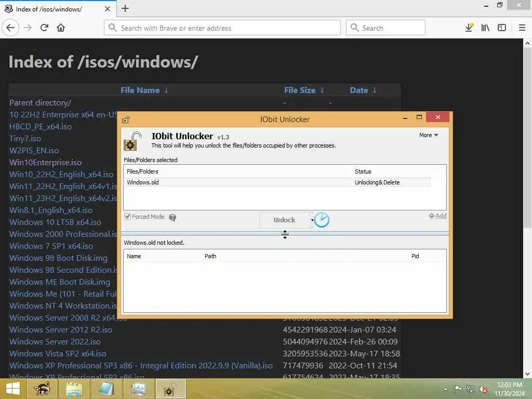Open the W2PIS_EN.iso link

coord(34,150)
